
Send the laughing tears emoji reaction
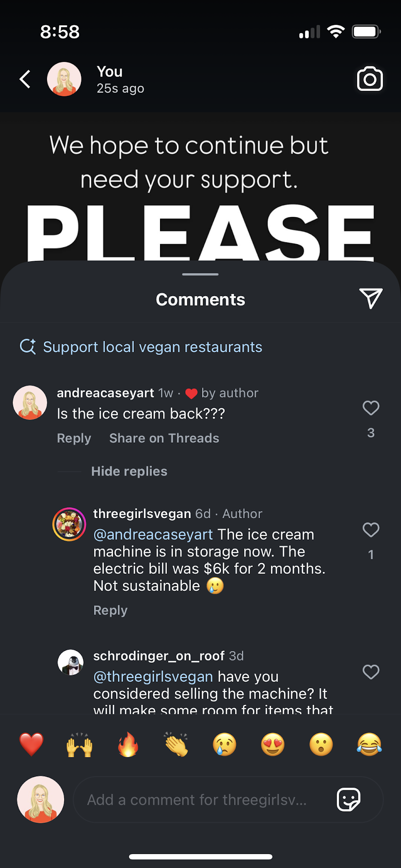click(x=369, y=745)
